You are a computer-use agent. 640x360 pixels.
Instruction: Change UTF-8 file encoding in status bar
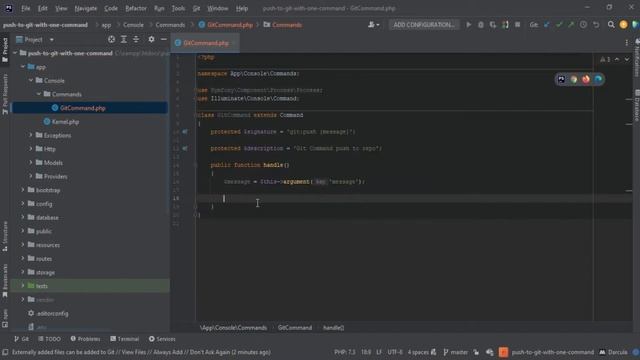click(x=395, y=352)
